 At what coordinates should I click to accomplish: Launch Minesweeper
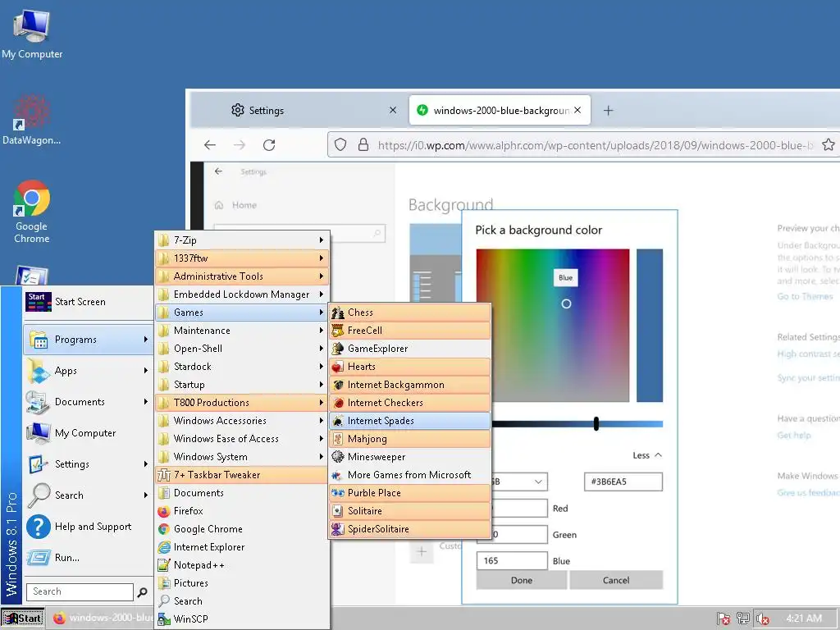pyautogui.click(x=410, y=457)
